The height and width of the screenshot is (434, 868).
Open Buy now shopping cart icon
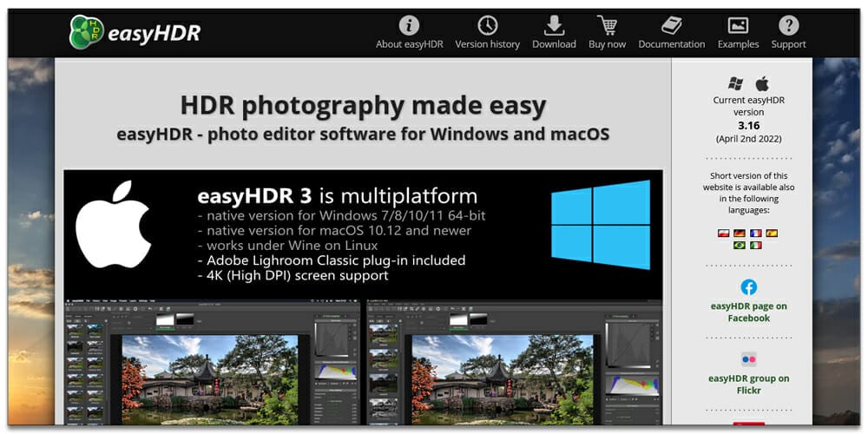[608, 25]
